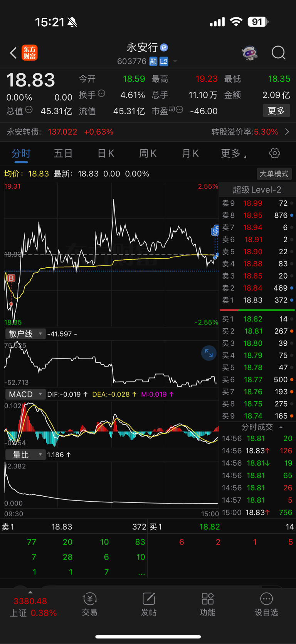296x644 pixels.
Task: Tap the info icon beside 换手
Action: pyautogui.click(x=101, y=93)
